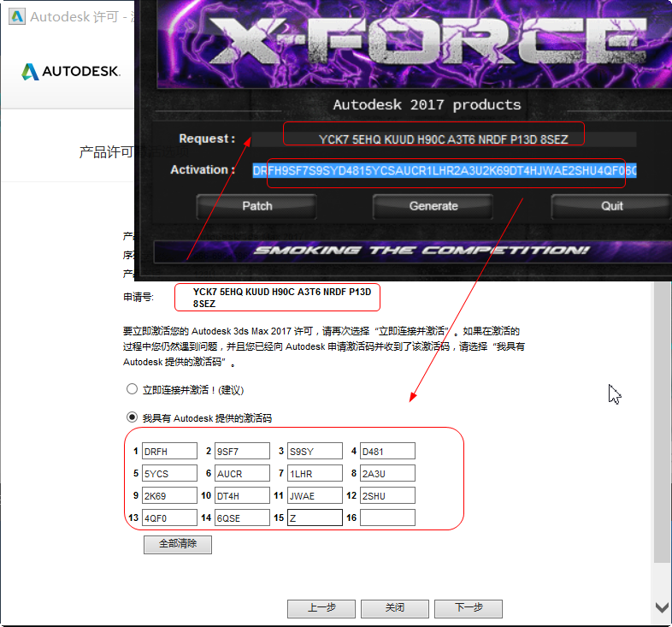Click activation code box 15 containing Z

click(315, 518)
